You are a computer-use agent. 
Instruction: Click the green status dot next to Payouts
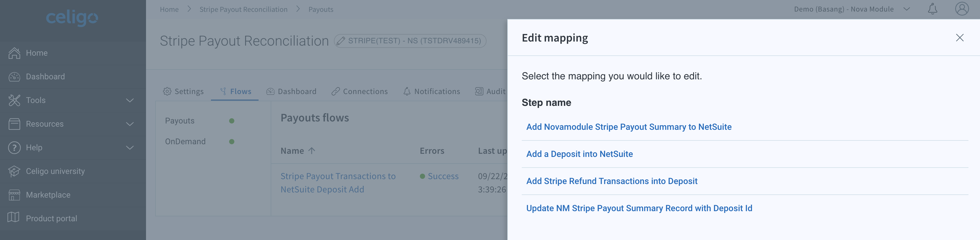232,121
